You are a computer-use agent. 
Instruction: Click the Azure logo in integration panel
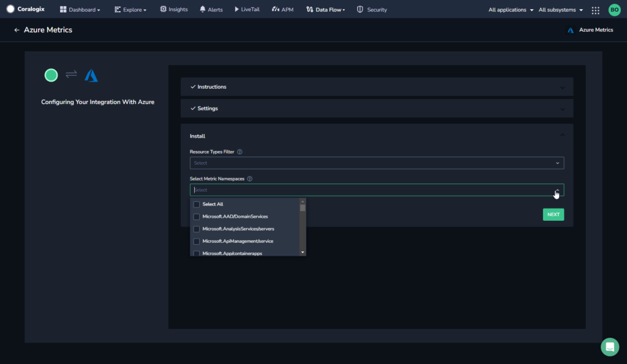[91, 75]
